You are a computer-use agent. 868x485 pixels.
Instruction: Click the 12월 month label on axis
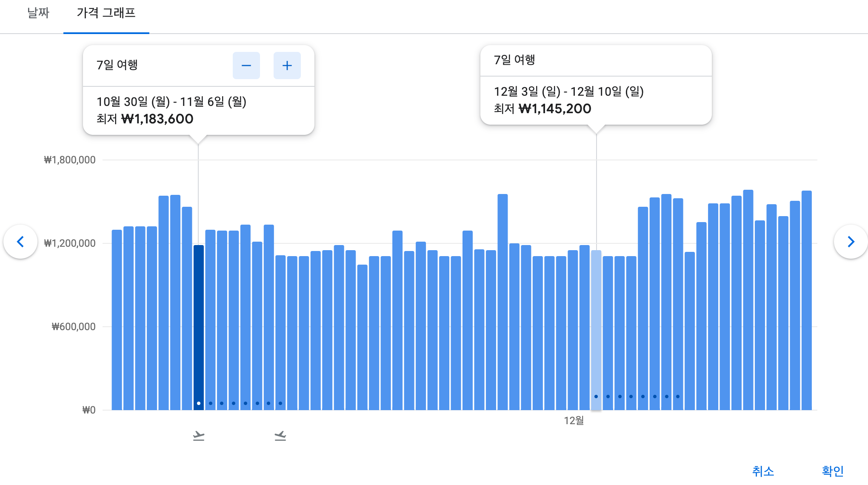574,420
